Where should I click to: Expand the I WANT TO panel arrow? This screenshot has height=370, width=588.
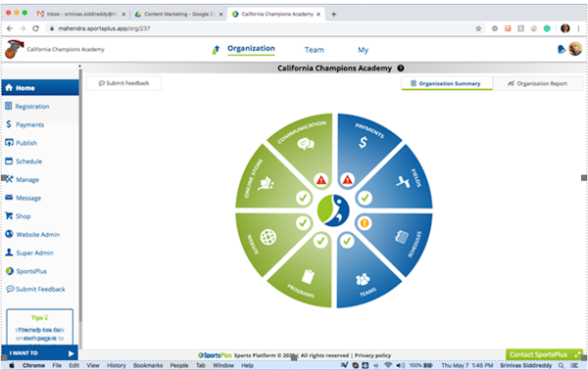[71, 353]
